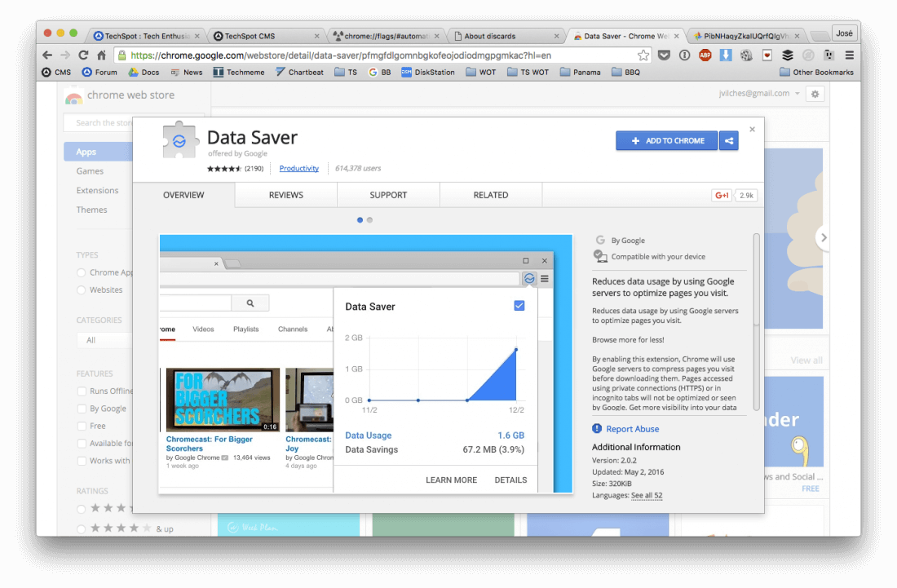The height and width of the screenshot is (588, 897).
Task: Switch to the Reviews tab
Action: (286, 195)
